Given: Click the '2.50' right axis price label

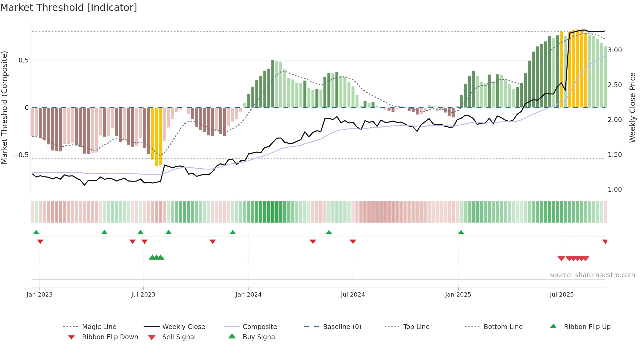Looking at the screenshot, I should tap(615, 85).
